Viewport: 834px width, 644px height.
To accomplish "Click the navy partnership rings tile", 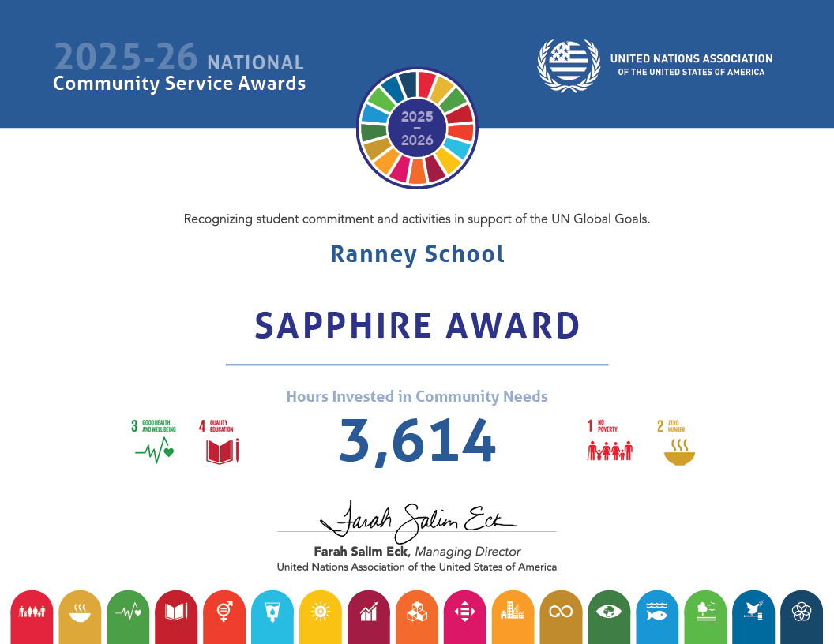I will coord(802,617).
